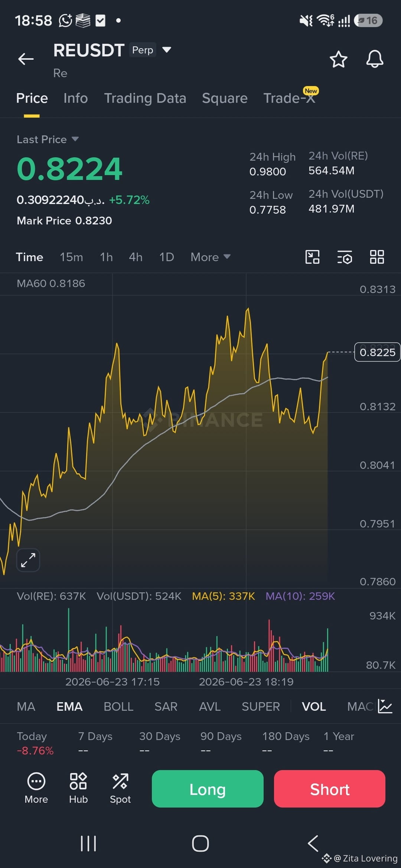Tap Android system back button
The height and width of the screenshot is (868, 401).
313,844
